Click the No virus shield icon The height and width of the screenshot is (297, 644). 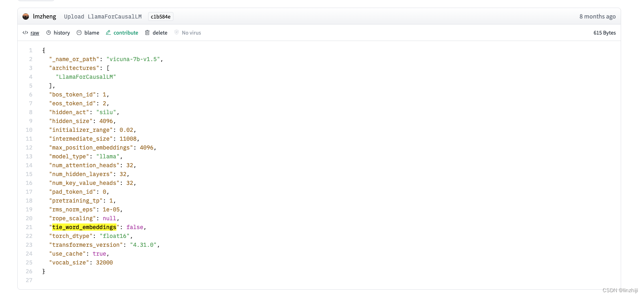coord(177,32)
